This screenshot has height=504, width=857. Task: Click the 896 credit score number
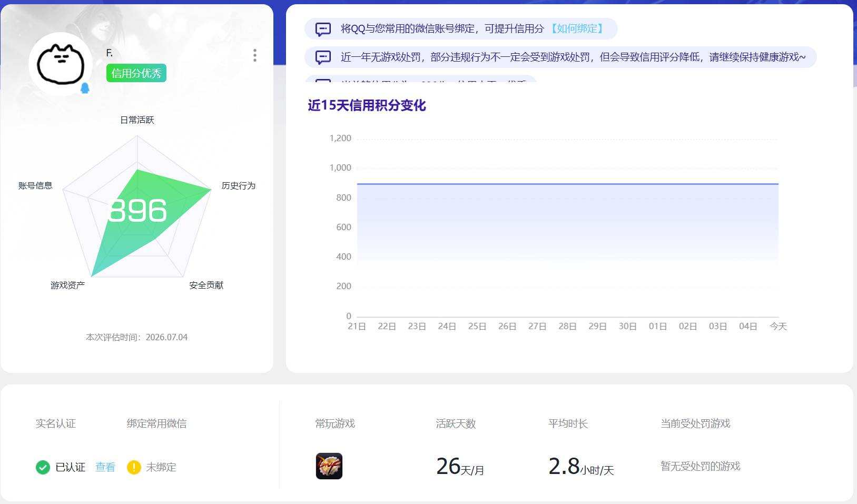coord(137,211)
